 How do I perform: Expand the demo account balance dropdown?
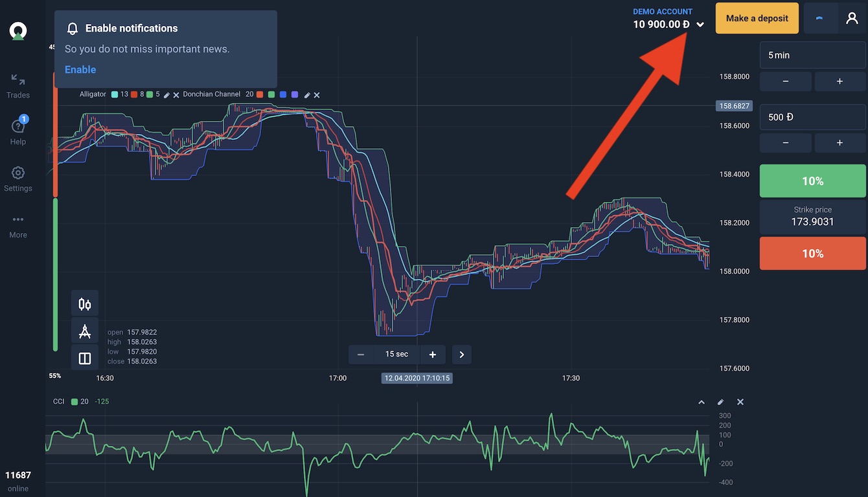(x=700, y=25)
